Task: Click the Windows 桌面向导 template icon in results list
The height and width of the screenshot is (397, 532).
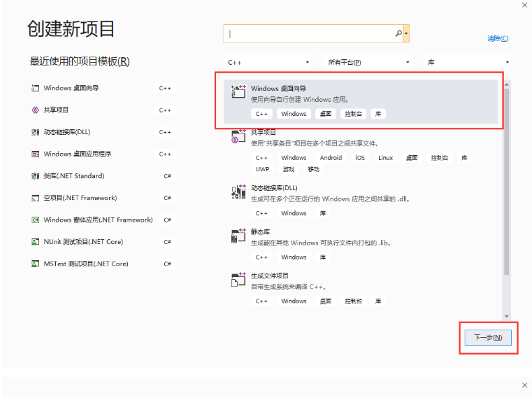Action: pos(238,92)
